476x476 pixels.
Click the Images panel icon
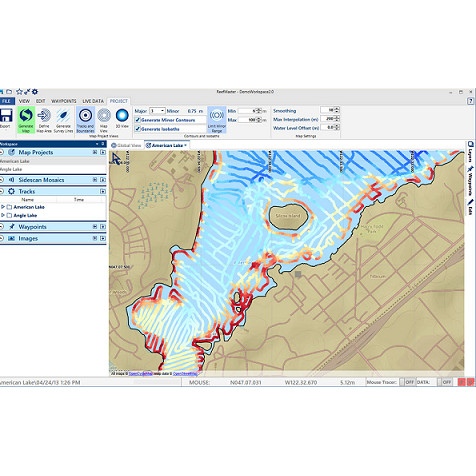tap(12, 238)
